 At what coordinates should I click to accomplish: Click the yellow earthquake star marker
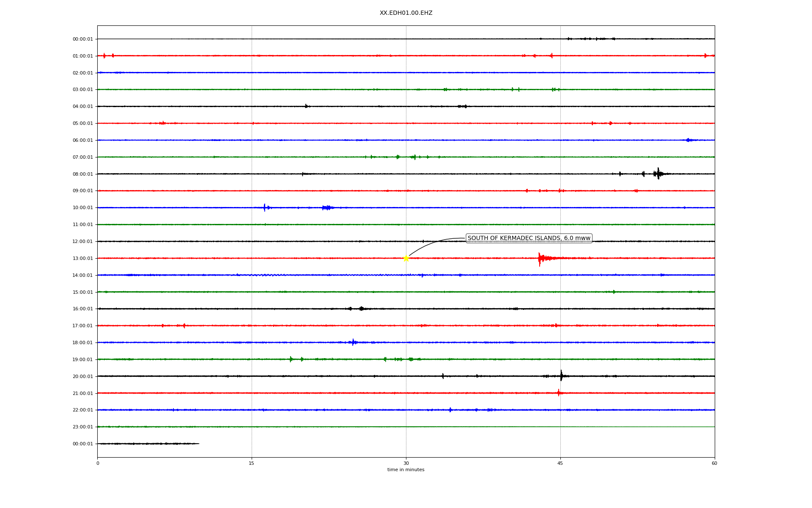tap(406, 258)
